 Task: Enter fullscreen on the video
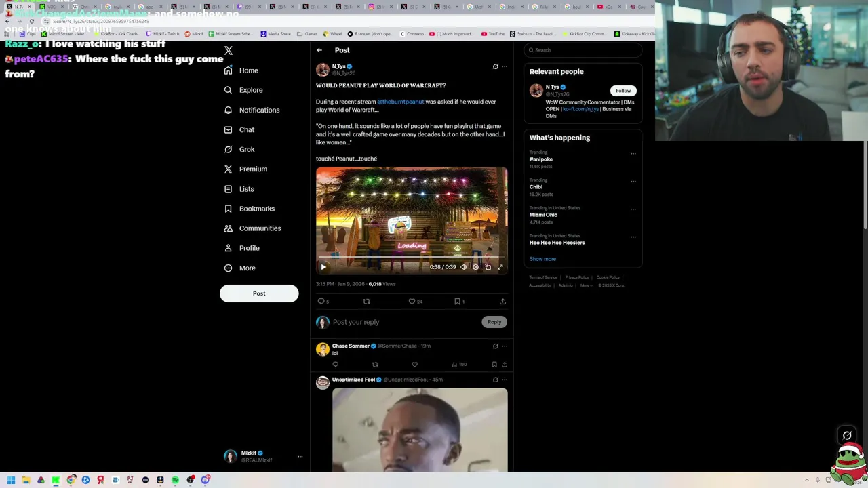coord(500,267)
